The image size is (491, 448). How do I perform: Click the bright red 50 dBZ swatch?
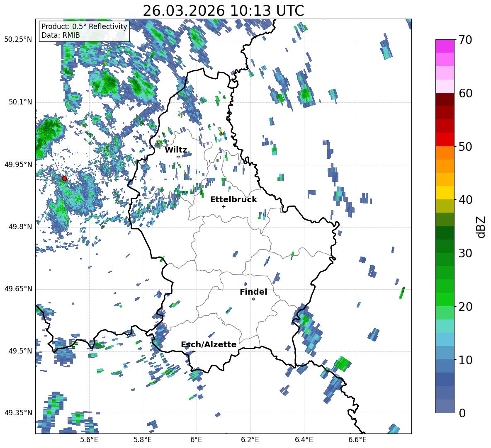tap(445, 140)
